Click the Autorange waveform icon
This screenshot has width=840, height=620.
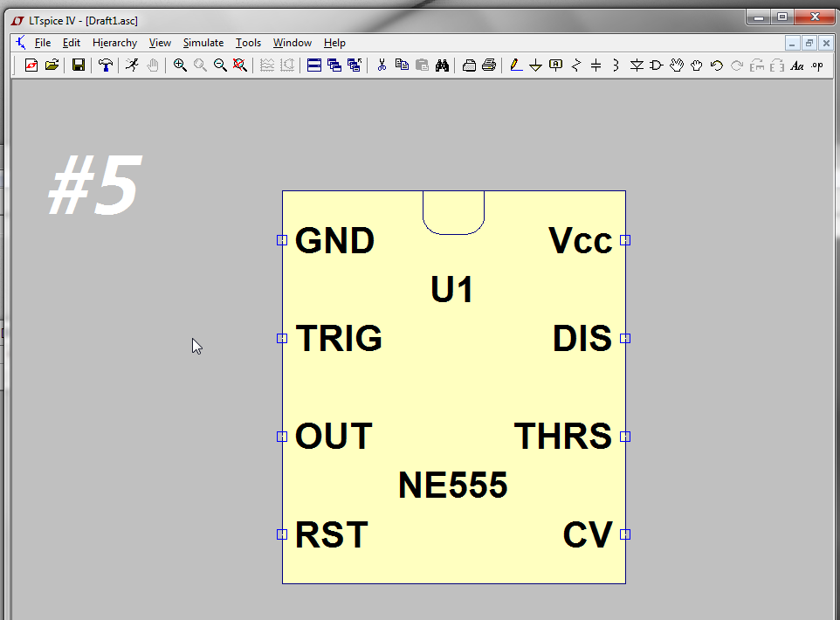pos(267,65)
